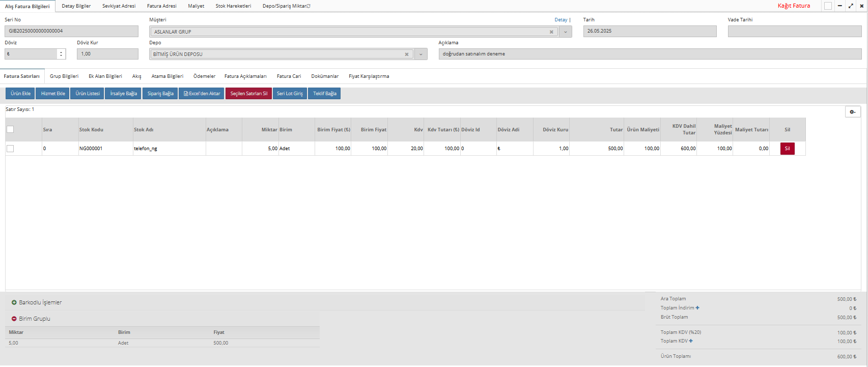Clear the BİTMİŞ ÜRÜN DEPOSU warehouse selection

(407, 54)
